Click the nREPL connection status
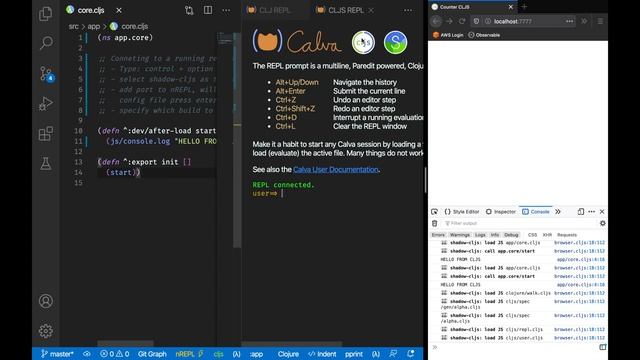 coord(189,354)
